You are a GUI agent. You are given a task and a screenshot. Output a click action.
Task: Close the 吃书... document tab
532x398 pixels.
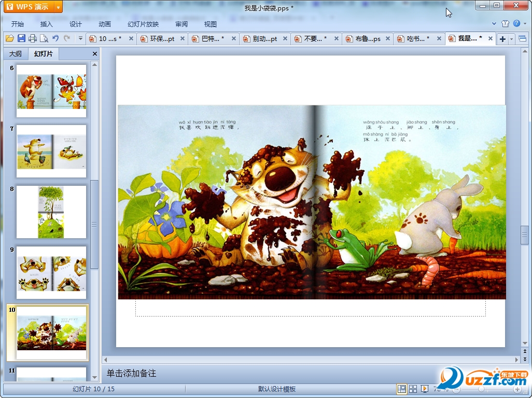[439, 39]
